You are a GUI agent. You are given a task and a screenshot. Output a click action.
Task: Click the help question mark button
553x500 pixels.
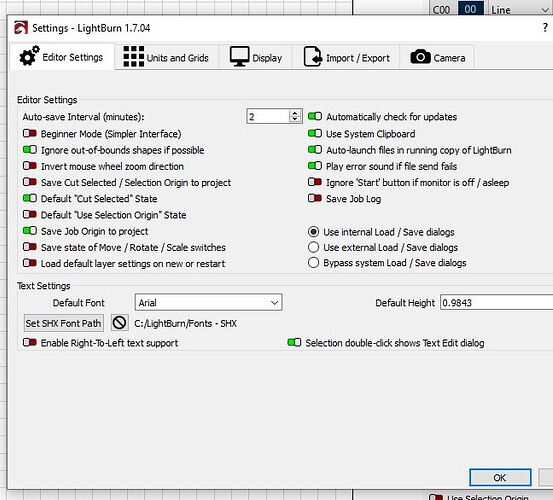[545, 28]
